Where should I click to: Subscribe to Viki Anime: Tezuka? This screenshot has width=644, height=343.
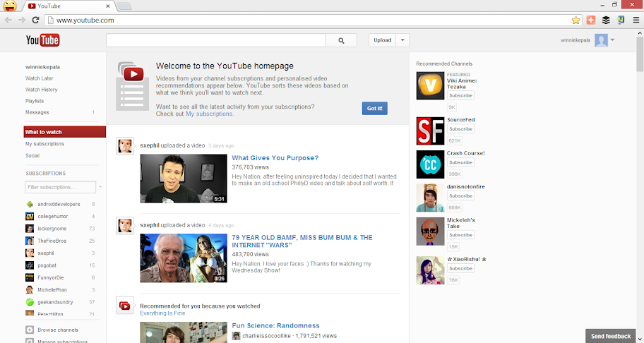click(x=460, y=95)
